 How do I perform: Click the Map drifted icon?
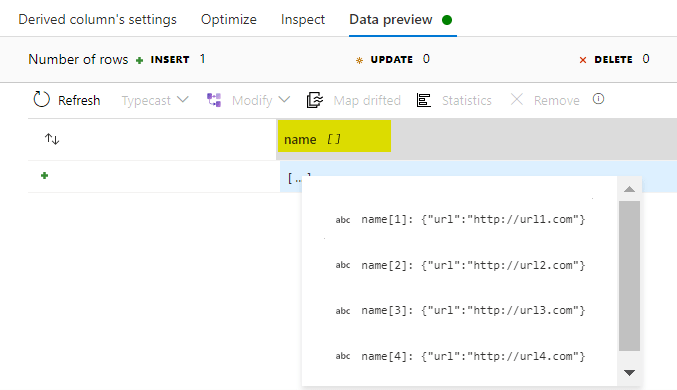click(315, 100)
